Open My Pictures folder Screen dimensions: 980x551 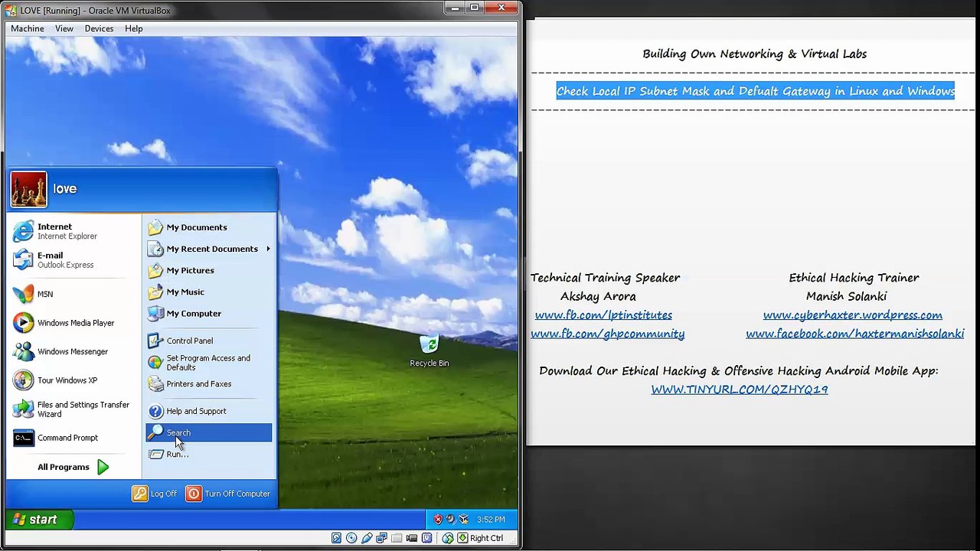[x=208, y=270]
